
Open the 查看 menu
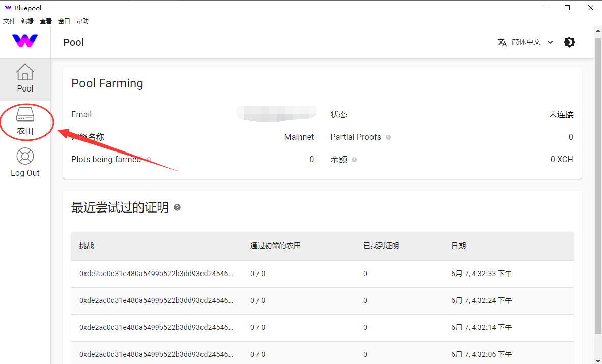pyautogui.click(x=46, y=21)
